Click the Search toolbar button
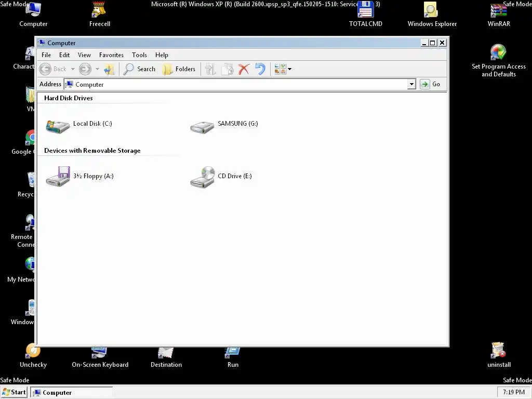532x399 pixels. click(x=139, y=69)
